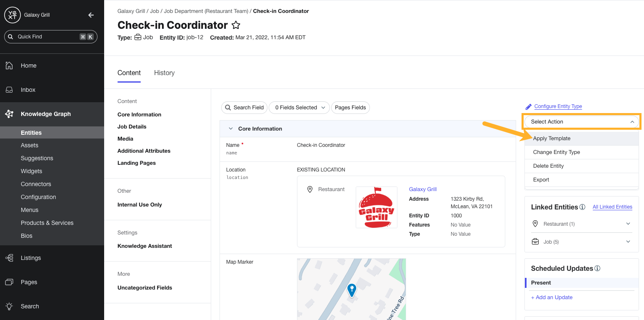The width and height of the screenshot is (644, 320).
Task: Open the Configure Entity Type link
Action: [558, 106]
